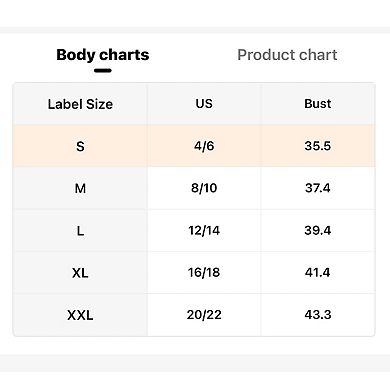Screen dimensions: 390x390
Task: Click the 4/6 US size cell
Action: click(204, 146)
